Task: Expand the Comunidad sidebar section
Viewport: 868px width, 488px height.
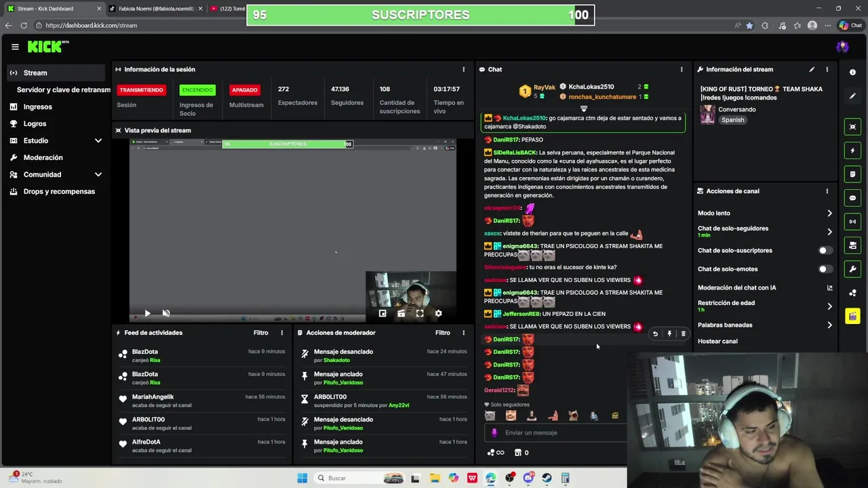Action: [98, 174]
